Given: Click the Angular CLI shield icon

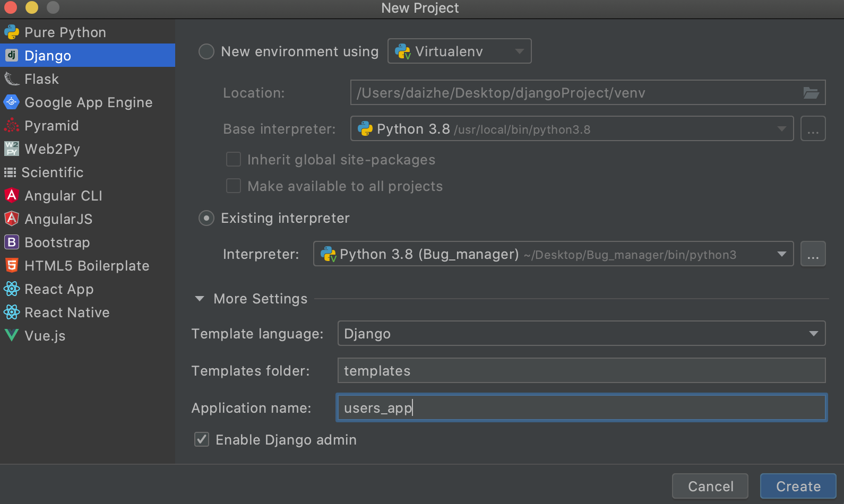Looking at the screenshot, I should pos(12,195).
